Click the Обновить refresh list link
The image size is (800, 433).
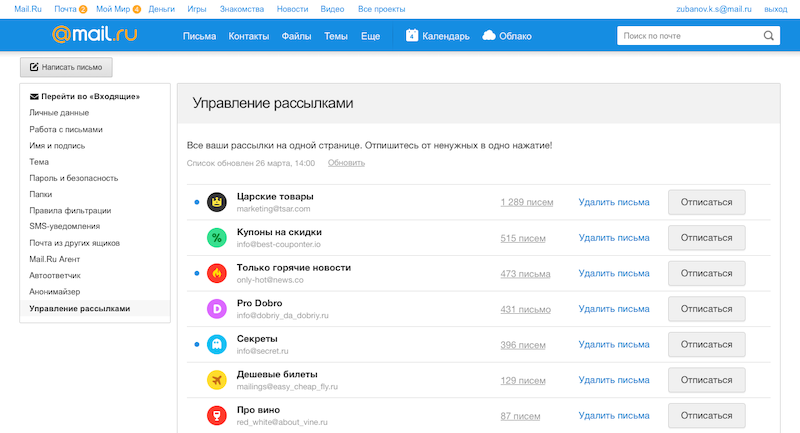pos(346,163)
